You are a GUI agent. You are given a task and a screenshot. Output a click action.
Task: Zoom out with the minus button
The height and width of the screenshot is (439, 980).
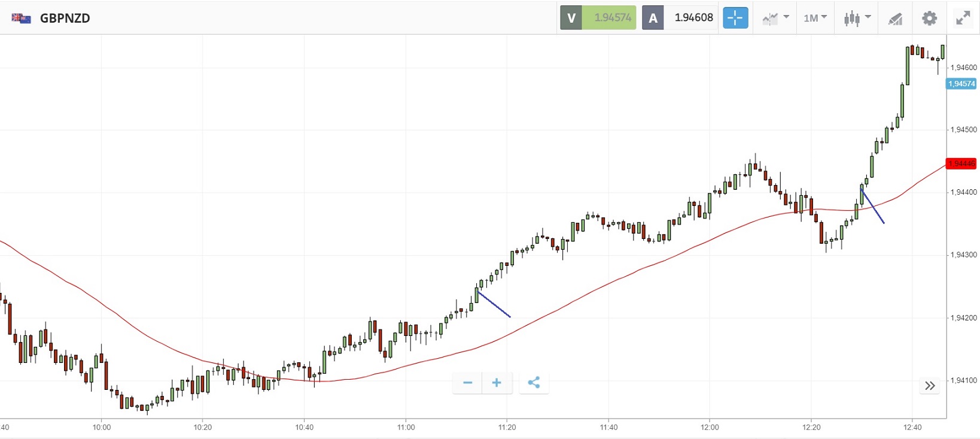pos(468,383)
